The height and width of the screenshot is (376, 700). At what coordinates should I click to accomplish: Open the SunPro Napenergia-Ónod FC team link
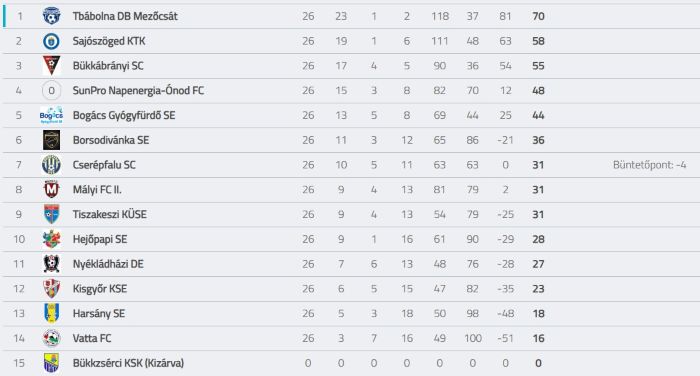click(x=138, y=91)
